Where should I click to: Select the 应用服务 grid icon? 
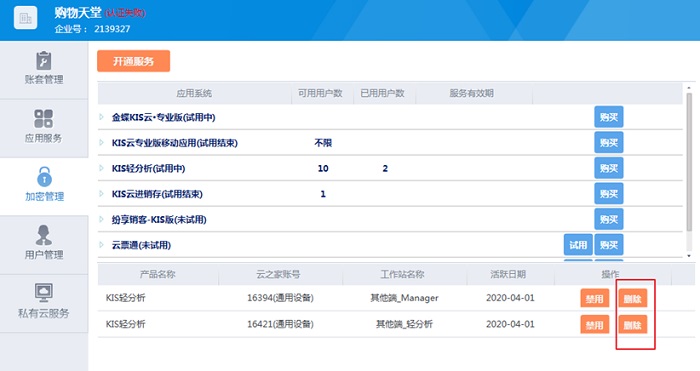click(x=43, y=119)
